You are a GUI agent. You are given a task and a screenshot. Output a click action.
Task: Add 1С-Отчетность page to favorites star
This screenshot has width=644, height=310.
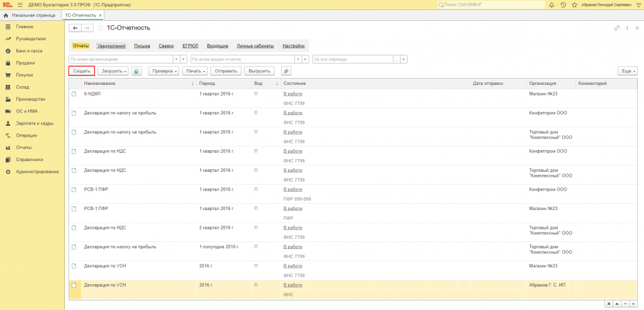tap(101, 28)
